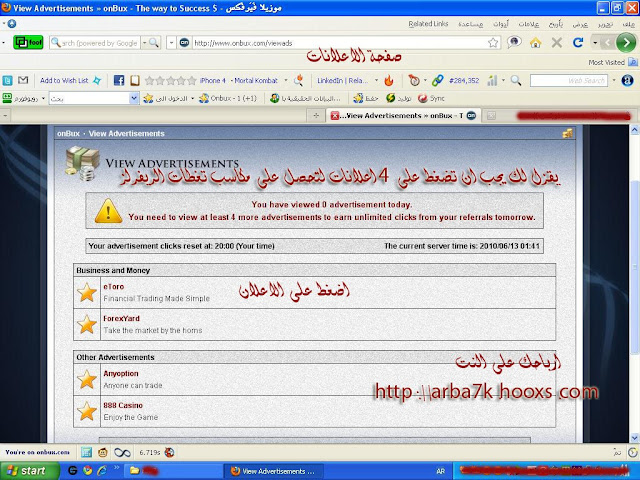The height and width of the screenshot is (480, 640).
Task: Bookmark this page with the star icon
Action: coord(493,43)
